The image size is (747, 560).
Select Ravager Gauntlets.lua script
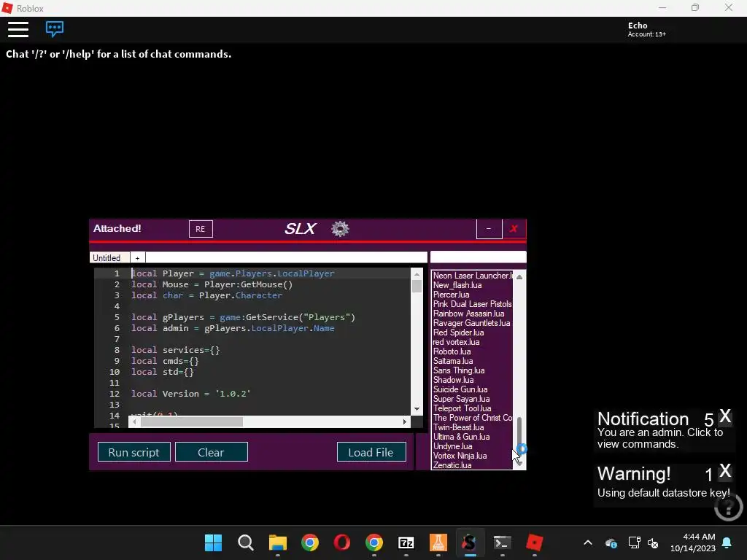click(472, 323)
